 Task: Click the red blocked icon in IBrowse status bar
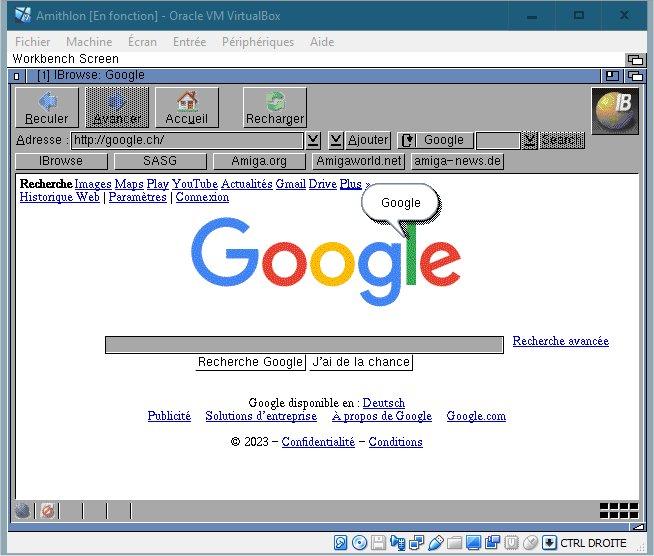(x=48, y=511)
